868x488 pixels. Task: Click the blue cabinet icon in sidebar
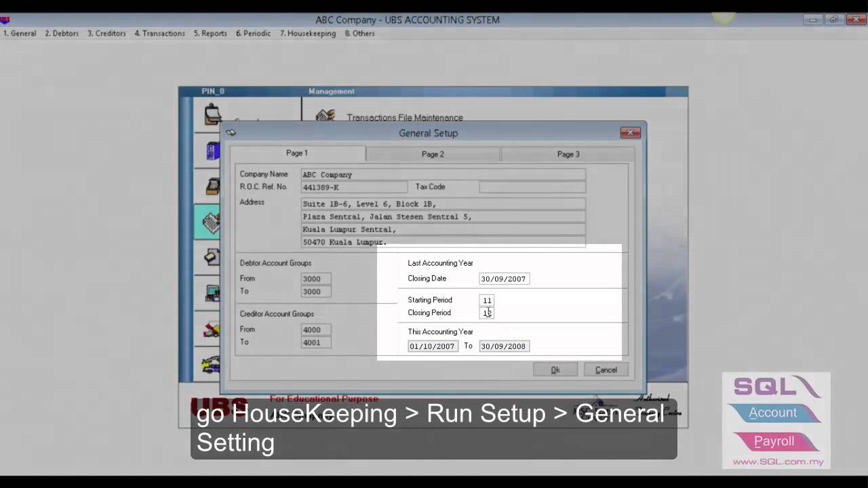213,150
